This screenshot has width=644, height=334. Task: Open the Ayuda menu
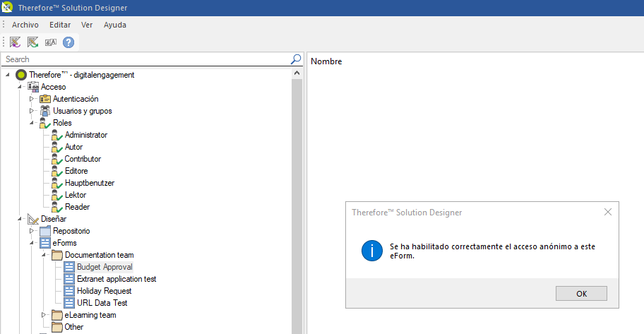pyautogui.click(x=115, y=25)
